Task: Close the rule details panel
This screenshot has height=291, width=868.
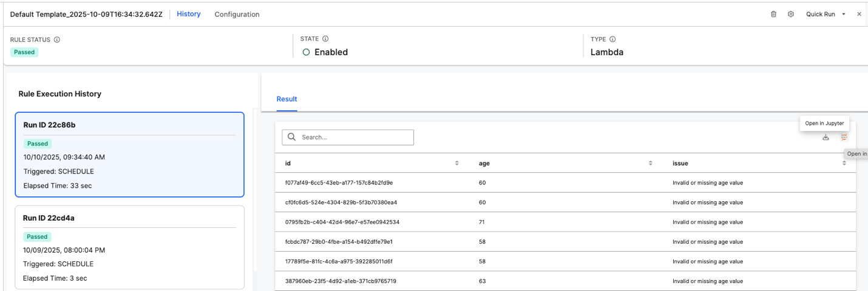Action: (x=859, y=14)
